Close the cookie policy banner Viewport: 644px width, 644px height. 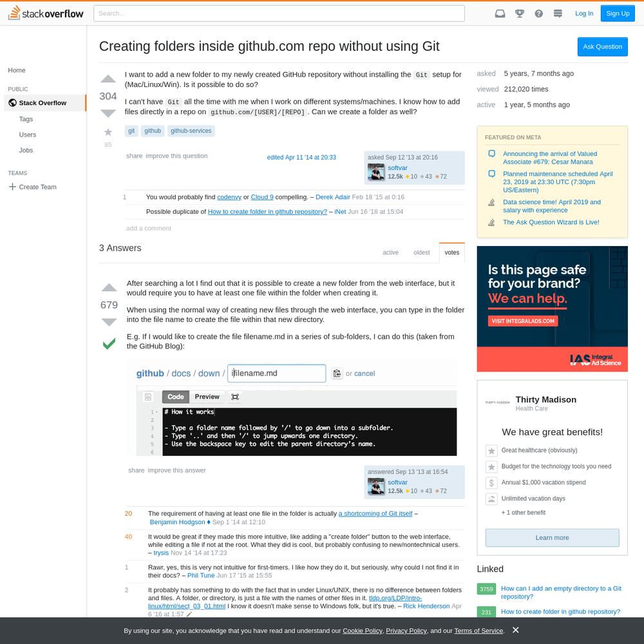515,630
